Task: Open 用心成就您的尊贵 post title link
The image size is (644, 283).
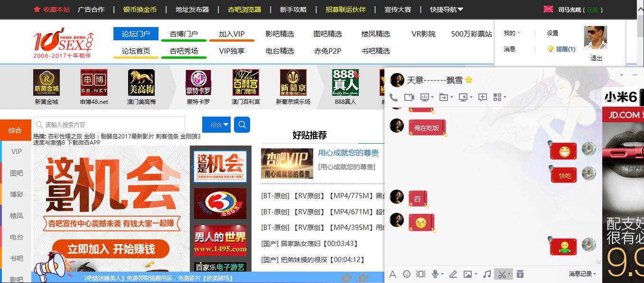Action: pyautogui.click(x=348, y=153)
